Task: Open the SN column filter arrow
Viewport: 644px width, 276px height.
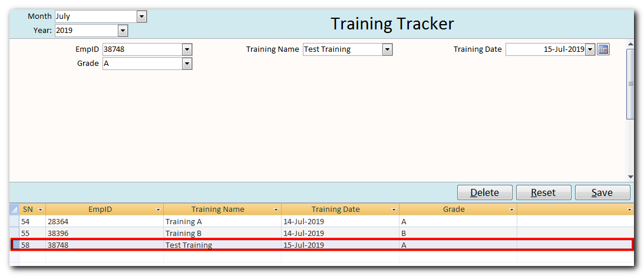Action: pos(40,210)
